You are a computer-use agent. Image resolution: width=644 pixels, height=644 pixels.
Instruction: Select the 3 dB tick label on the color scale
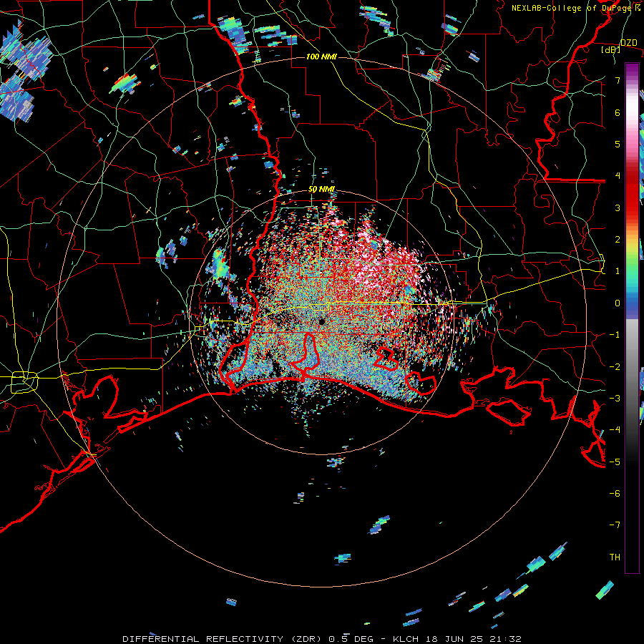click(618, 208)
